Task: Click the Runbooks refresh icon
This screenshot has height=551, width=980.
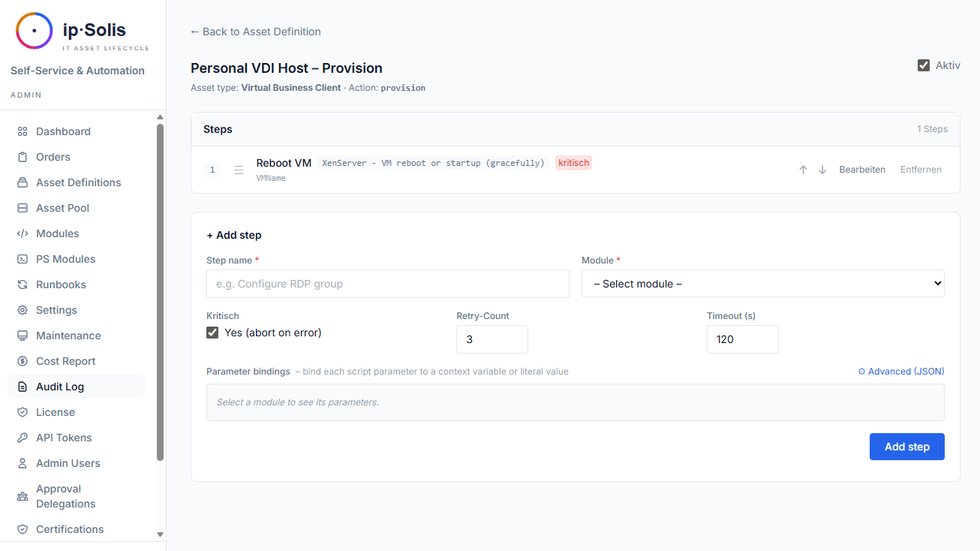Action: click(23, 285)
